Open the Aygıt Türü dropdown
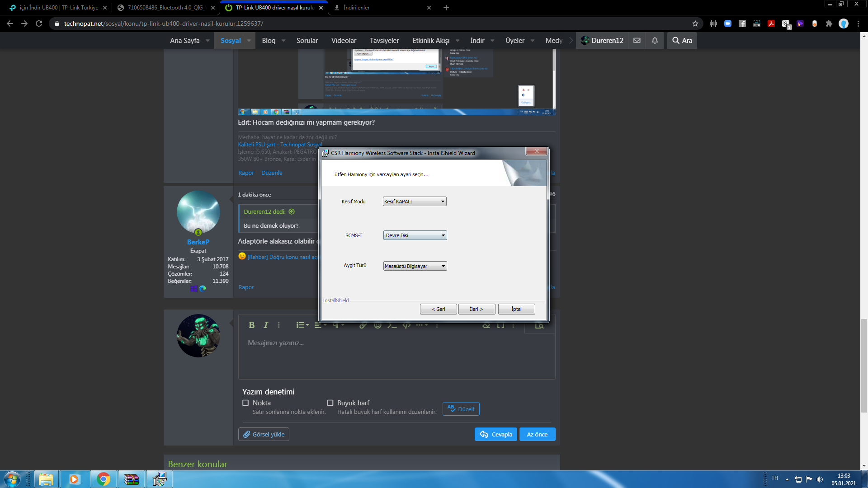The width and height of the screenshot is (868, 488). (x=415, y=266)
